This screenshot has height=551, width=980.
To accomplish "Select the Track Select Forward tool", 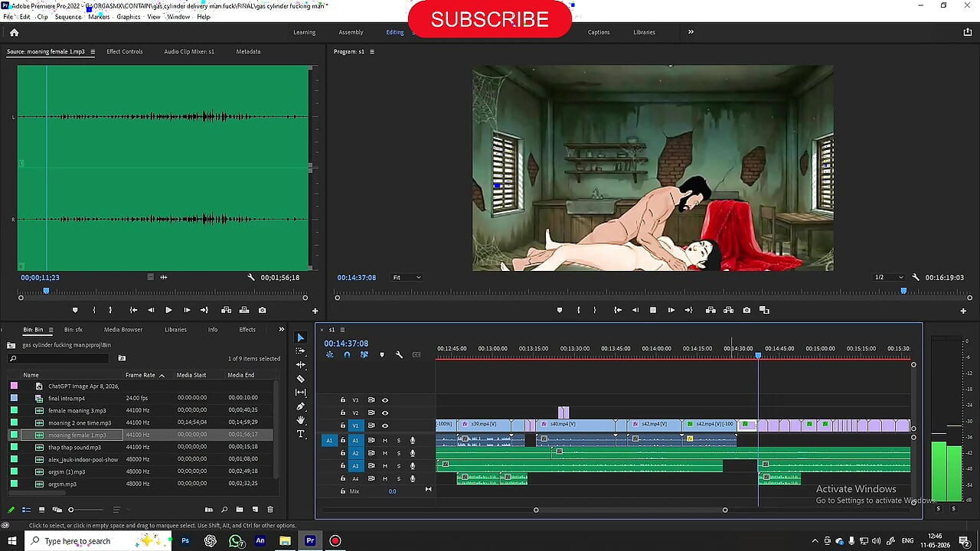I will (x=300, y=351).
